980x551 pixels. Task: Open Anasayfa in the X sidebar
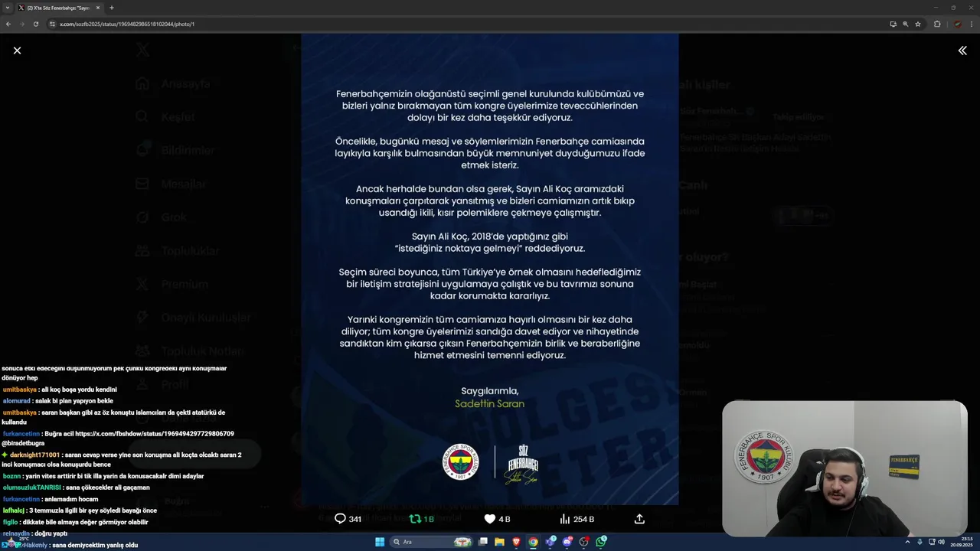point(173,84)
